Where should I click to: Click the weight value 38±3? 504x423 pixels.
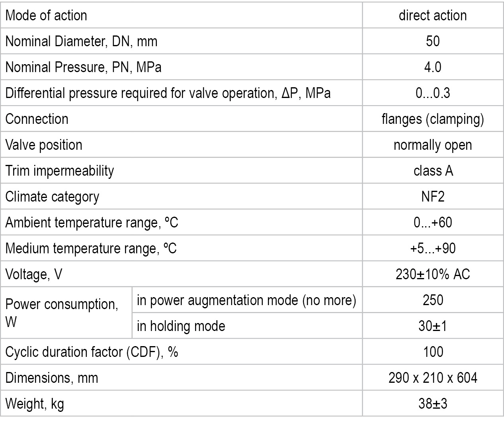point(432,403)
